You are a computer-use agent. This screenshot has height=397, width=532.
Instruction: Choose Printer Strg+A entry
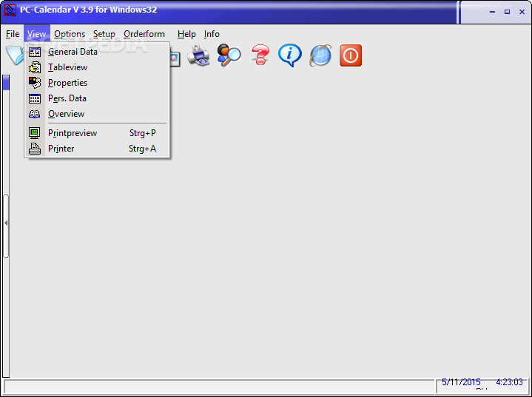pos(97,149)
